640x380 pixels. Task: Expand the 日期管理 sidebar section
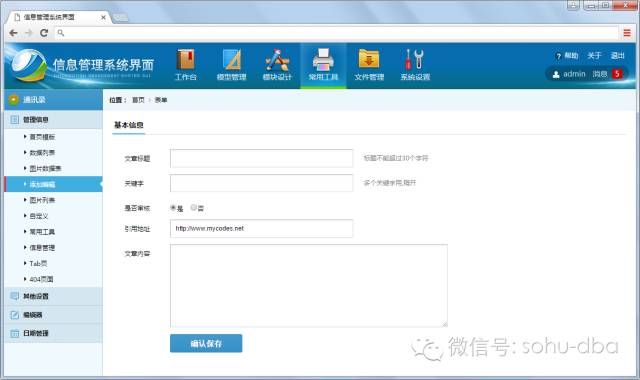tap(53, 333)
